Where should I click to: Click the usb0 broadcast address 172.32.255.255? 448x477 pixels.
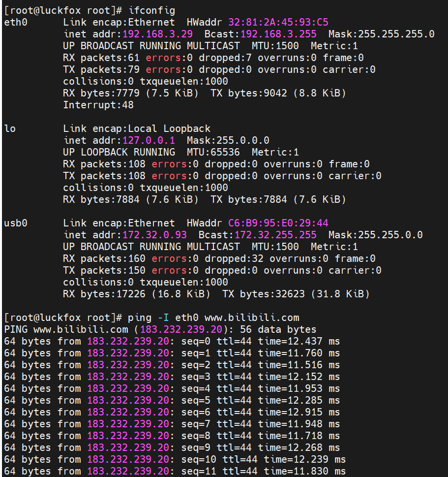coord(275,235)
